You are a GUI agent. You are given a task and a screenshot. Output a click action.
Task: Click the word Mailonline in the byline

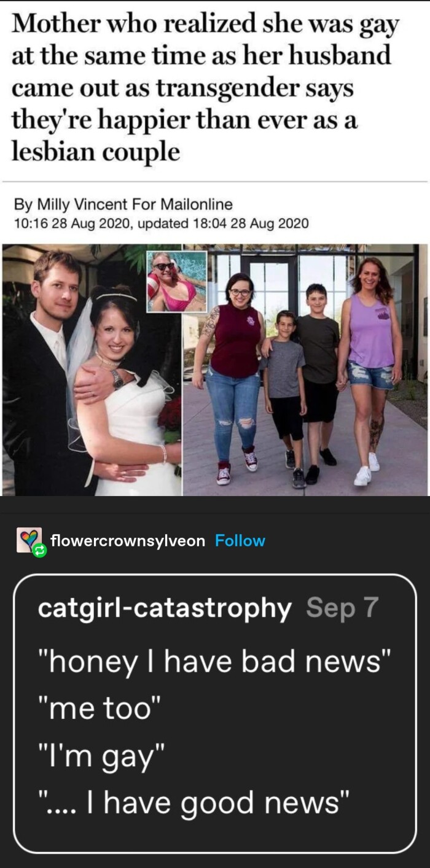point(197,204)
